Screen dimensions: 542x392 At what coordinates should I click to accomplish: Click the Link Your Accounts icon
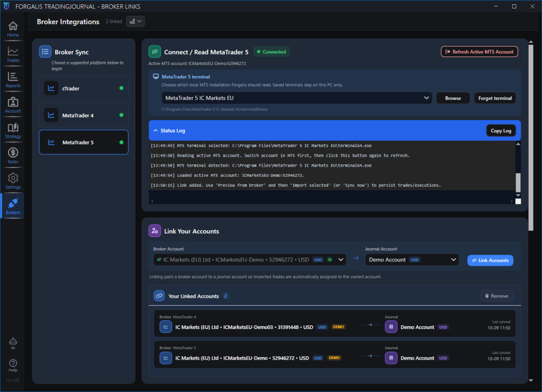click(155, 231)
